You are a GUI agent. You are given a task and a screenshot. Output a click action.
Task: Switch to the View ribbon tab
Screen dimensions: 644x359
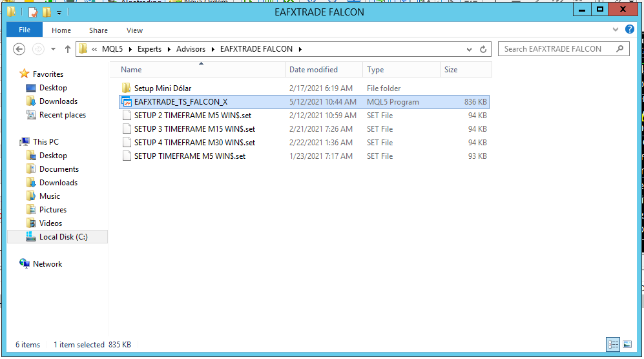pos(134,30)
